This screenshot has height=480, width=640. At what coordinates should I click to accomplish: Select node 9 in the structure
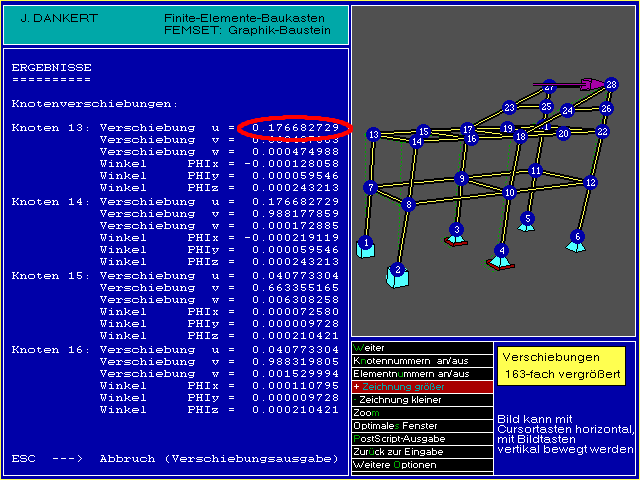coord(461,178)
